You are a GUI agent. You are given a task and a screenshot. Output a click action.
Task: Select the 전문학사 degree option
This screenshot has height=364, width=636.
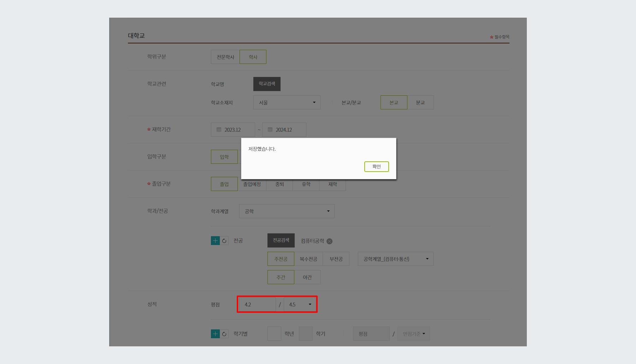pos(225,57)
